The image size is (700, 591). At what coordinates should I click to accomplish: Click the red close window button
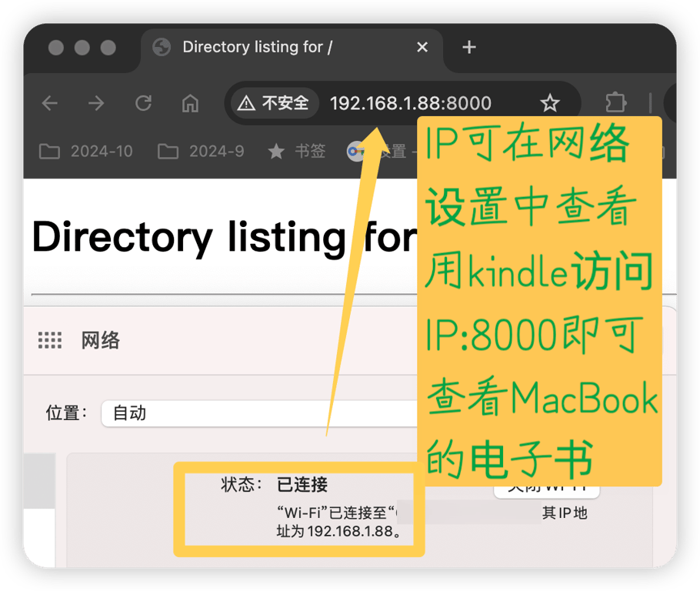[56, 48]
